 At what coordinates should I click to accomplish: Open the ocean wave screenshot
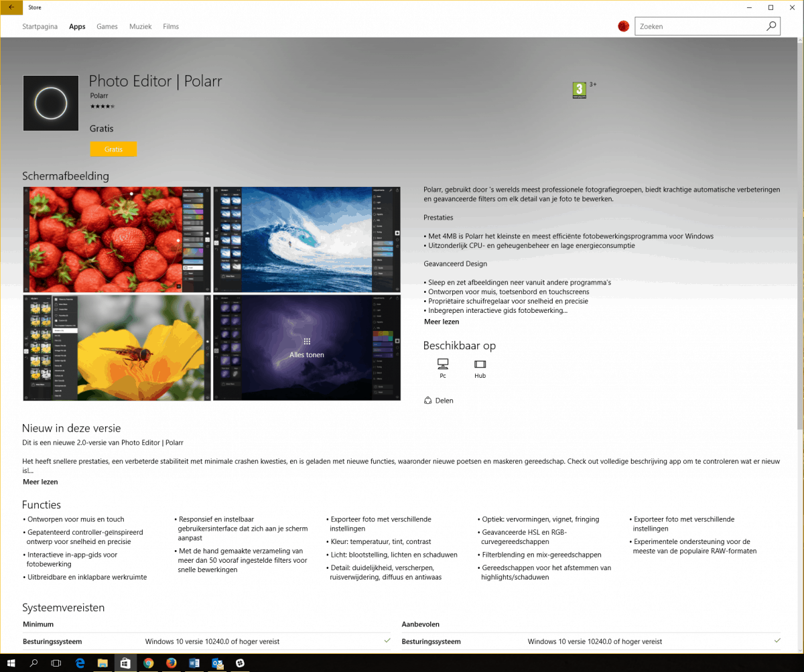coord(307,240)
